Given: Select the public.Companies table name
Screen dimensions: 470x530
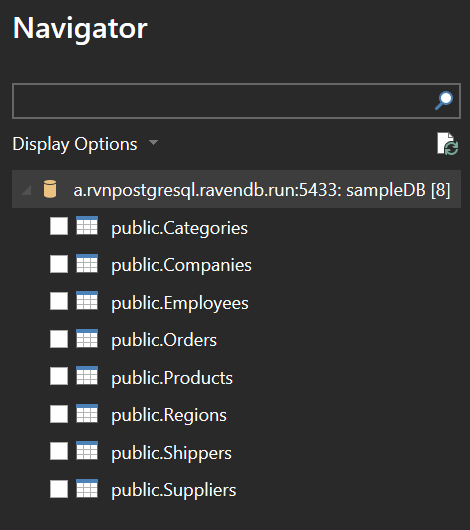Looking at the screenshot, I should (182, 265).
